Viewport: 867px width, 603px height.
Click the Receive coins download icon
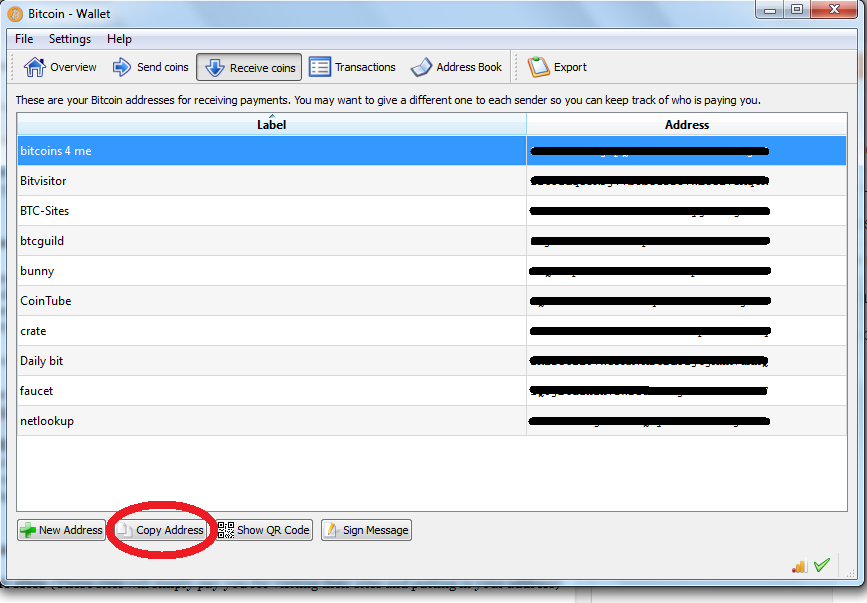click(x=215, y=67)
